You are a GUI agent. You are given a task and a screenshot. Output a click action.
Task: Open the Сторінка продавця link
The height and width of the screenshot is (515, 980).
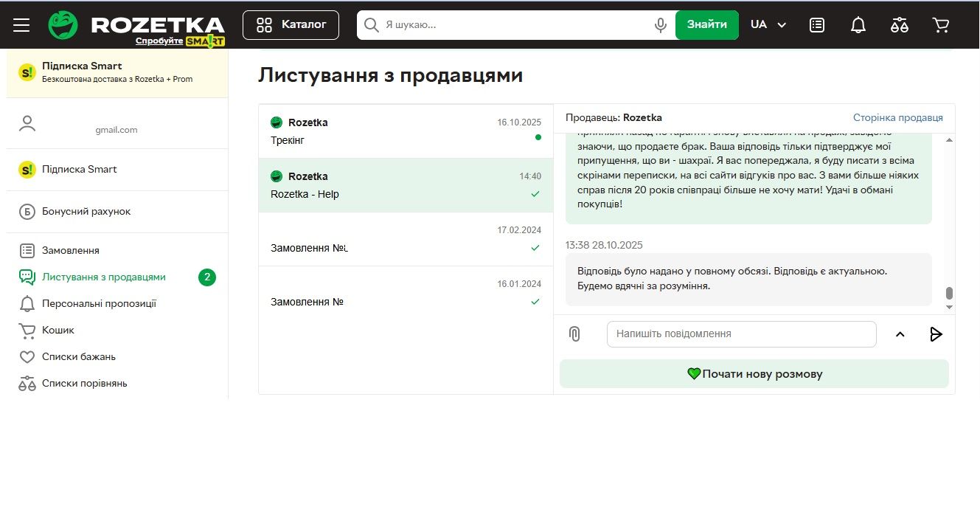click(x=897, y=118)
